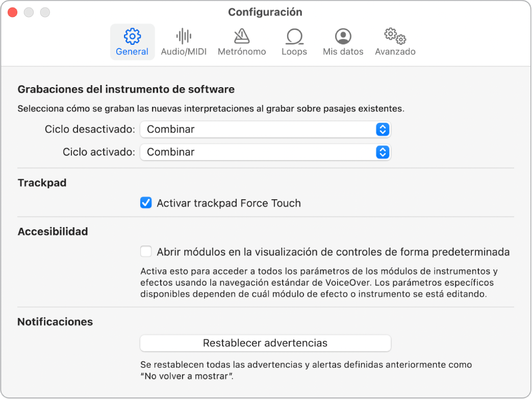Click the Audio/MIDI waveform icon
This screenshot has height=400, width=532.
(x=184, y=36)
